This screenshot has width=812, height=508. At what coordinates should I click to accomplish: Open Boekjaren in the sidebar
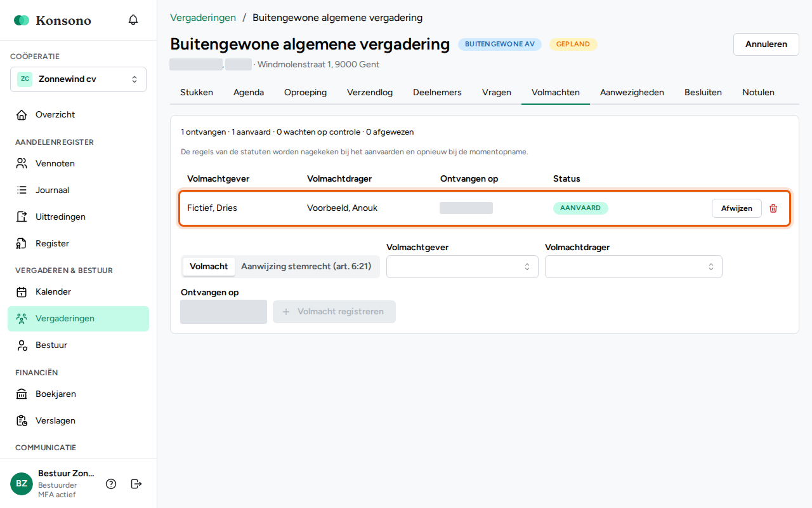pos(78,394)
